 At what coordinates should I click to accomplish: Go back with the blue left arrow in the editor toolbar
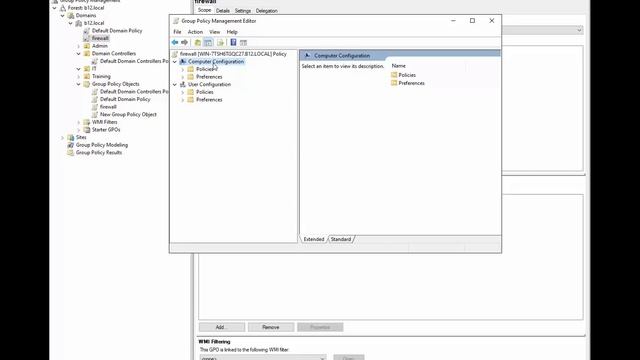point(175,42)
